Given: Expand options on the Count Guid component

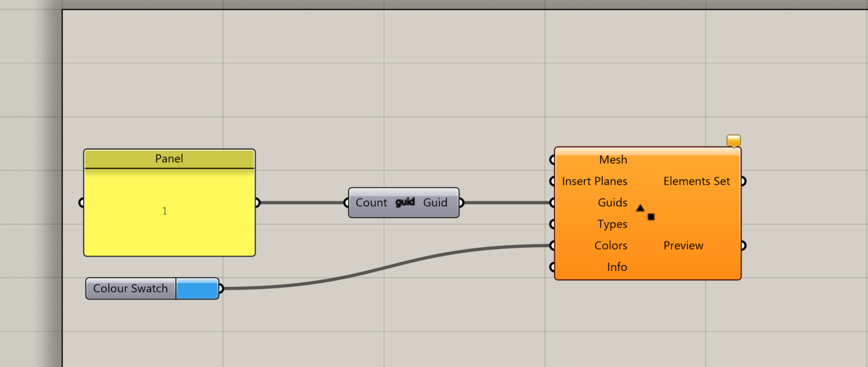Looking at the screenshot, I should tap(403, 202).
